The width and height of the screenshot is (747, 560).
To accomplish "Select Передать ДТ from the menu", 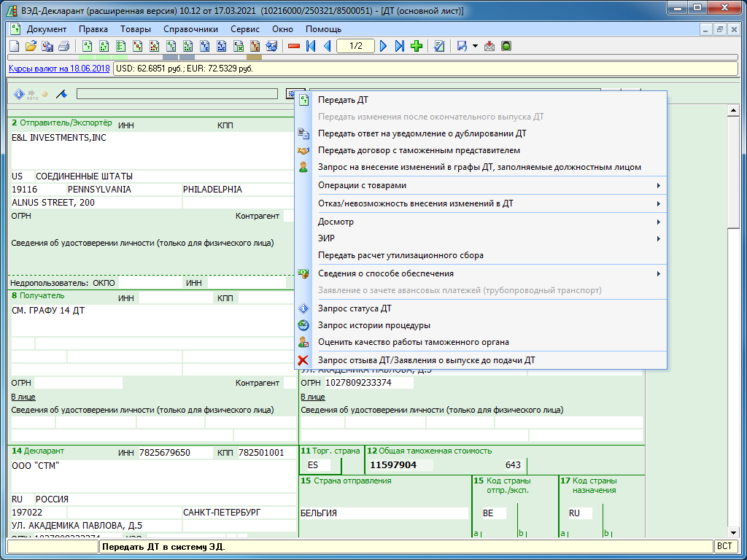I will click(x=343, y=100).
